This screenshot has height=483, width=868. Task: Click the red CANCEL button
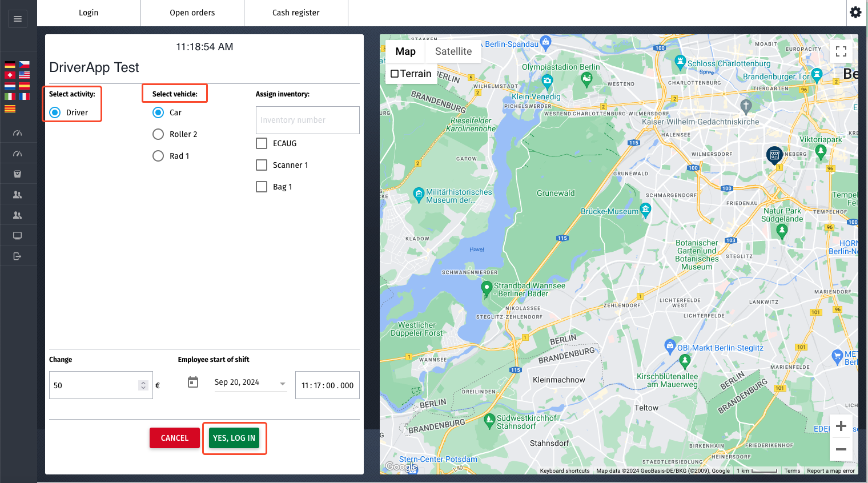(175, 438)
